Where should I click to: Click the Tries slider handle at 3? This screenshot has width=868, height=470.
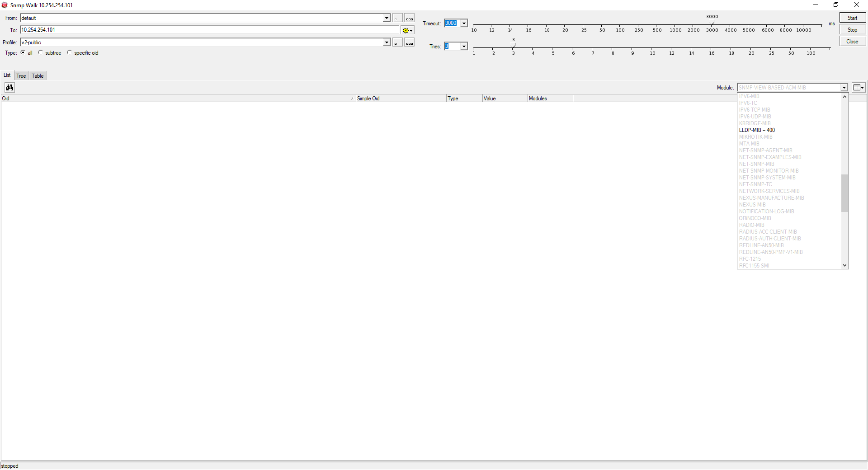pos(514,46)
